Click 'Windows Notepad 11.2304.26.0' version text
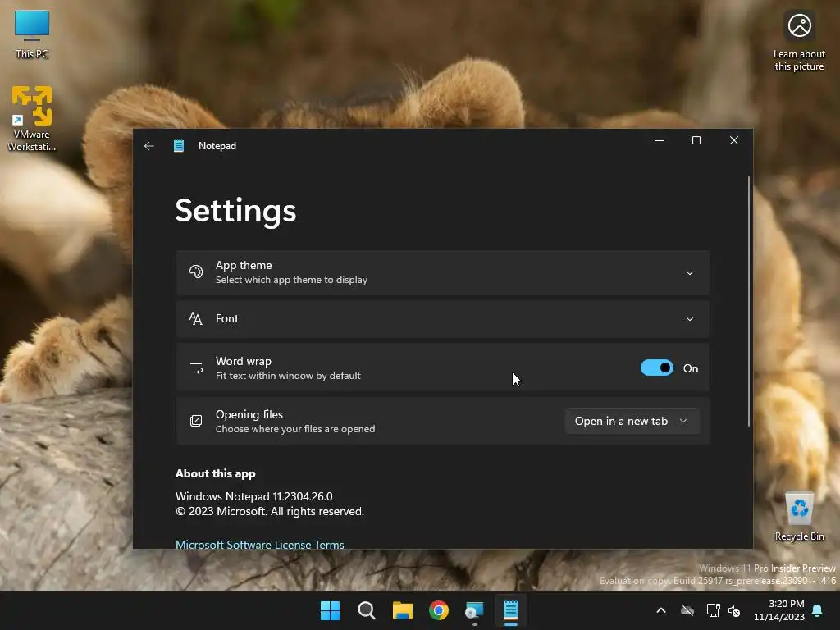This screenshot has width=840, height=630. 254,496
